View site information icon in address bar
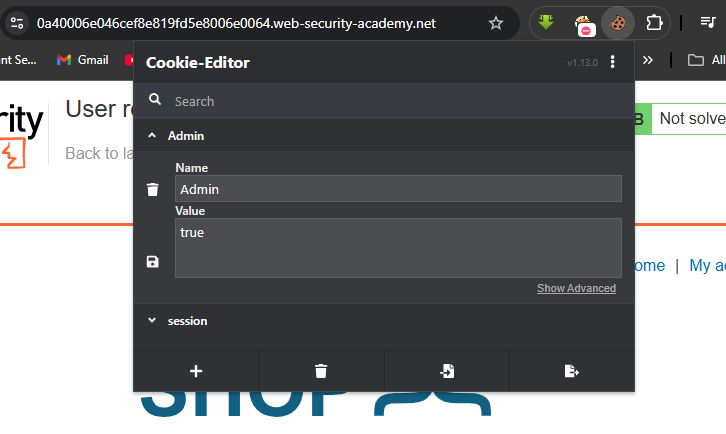The image size is (726, 434). pos(17,23)
